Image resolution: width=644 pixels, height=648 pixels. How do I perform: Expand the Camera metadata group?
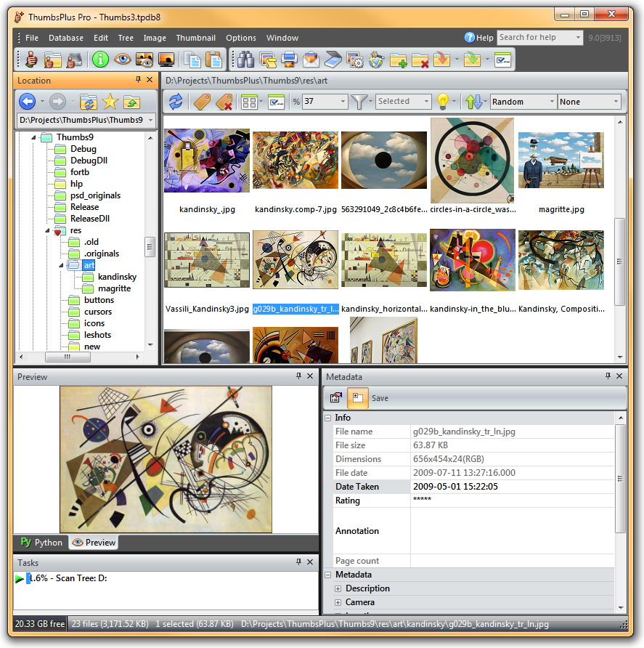point(338,602)
